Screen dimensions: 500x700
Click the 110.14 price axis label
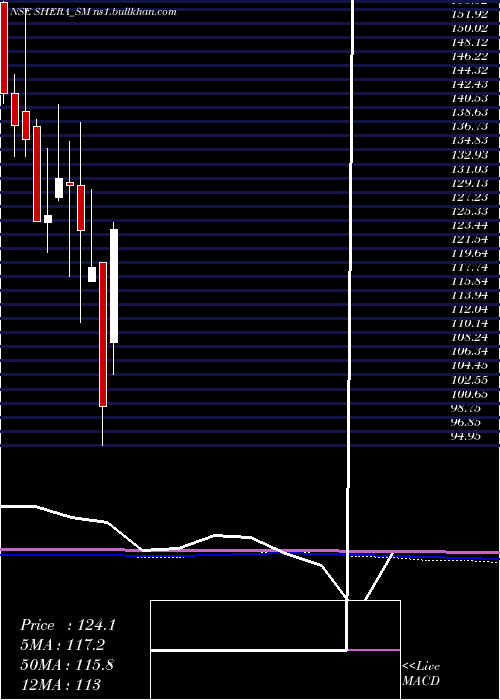tap(469, 323)
